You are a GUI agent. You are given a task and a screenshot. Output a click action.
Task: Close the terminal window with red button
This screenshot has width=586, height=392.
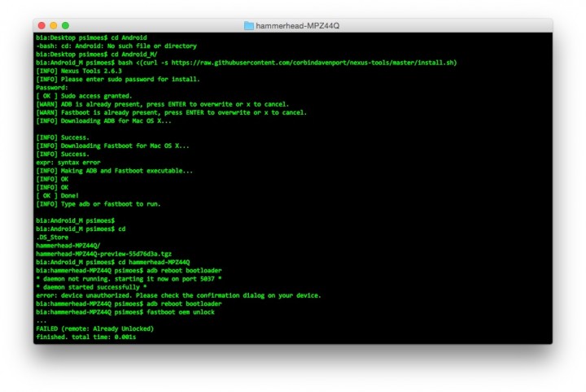pos(42,25)
